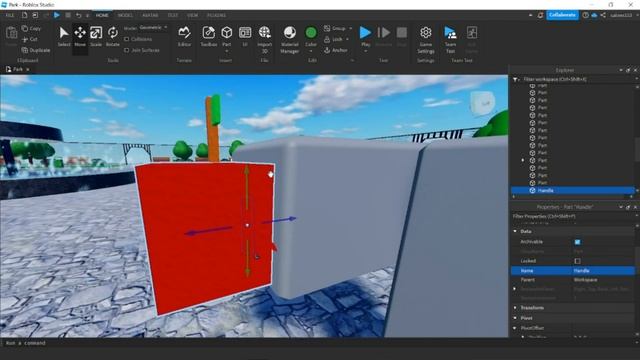Open the Group dropdown arrow
Screen dimensions: 640x360
(350, 28)
